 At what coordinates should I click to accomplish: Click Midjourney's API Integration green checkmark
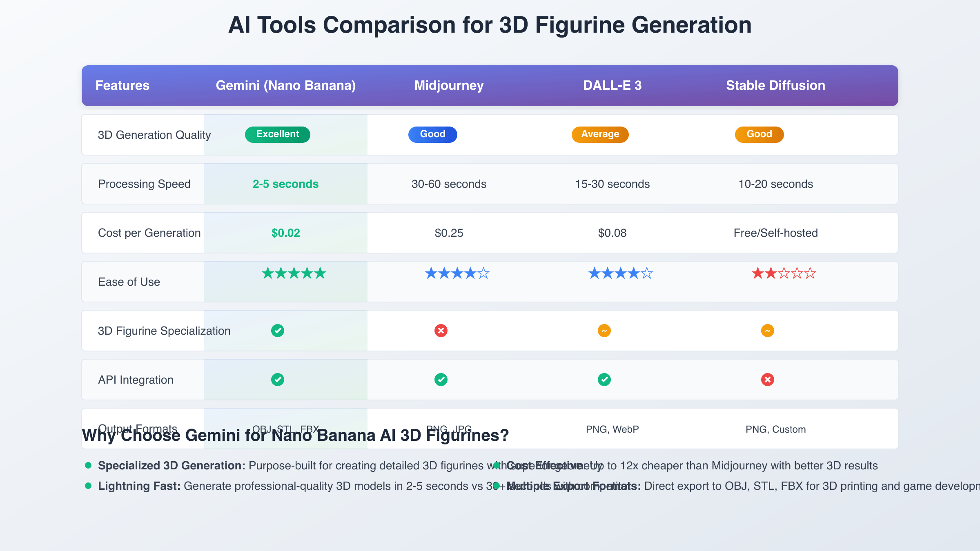click(x=441, y=380)
